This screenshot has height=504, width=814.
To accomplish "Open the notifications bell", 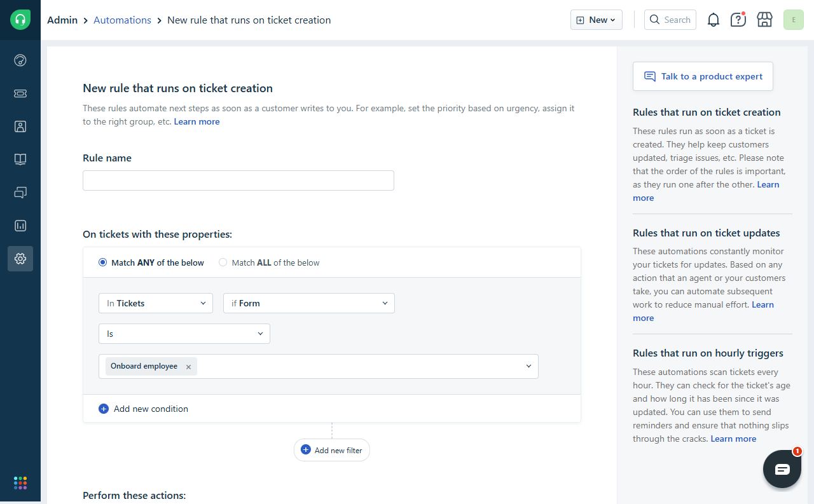I will 714,20.
